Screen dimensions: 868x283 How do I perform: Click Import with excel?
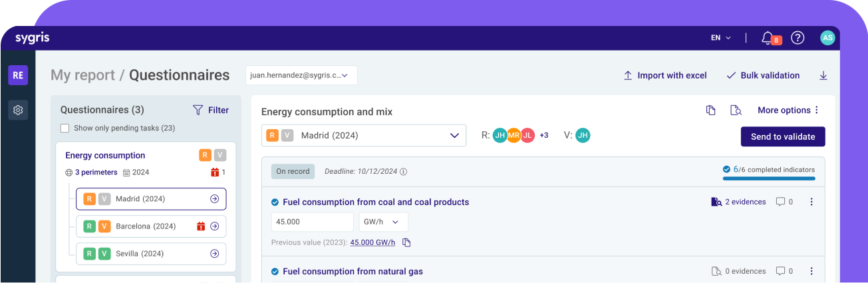664,76
